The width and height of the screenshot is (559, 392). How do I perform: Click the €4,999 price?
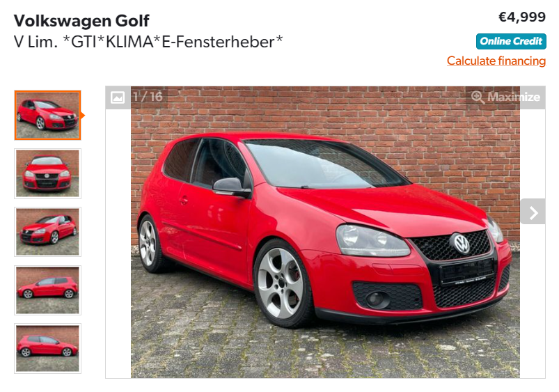click(522, 17)
